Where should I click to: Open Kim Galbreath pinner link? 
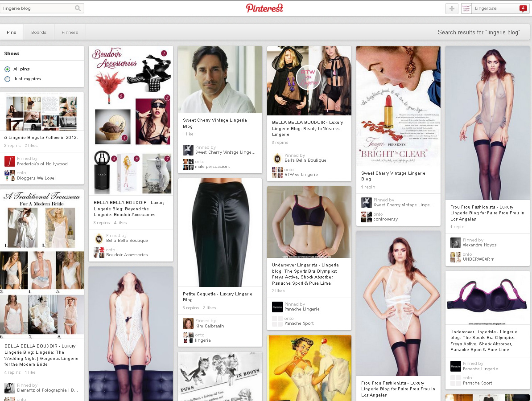pos(210,326)
